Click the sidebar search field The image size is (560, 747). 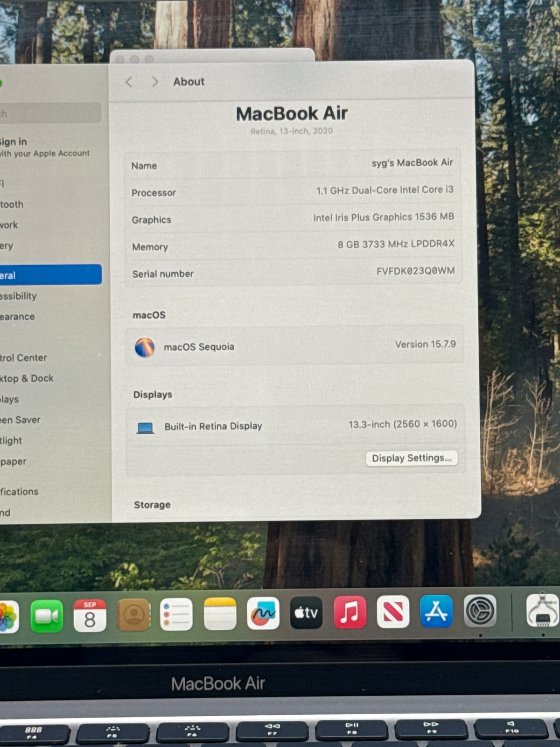50,113
